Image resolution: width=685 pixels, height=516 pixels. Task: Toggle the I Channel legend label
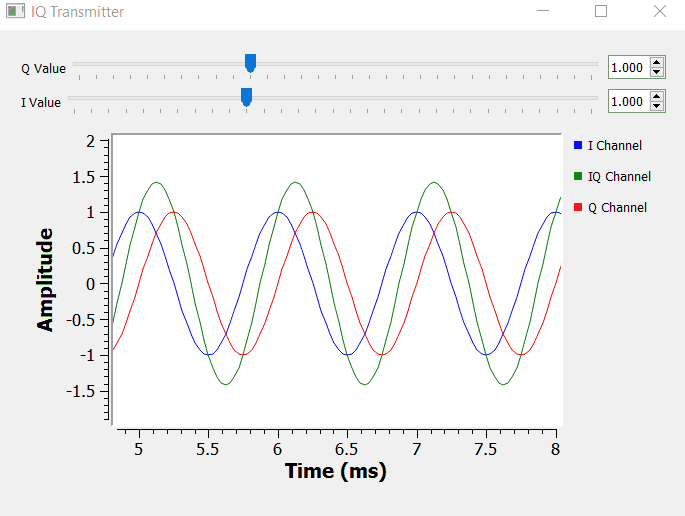[x=615, y=146]
